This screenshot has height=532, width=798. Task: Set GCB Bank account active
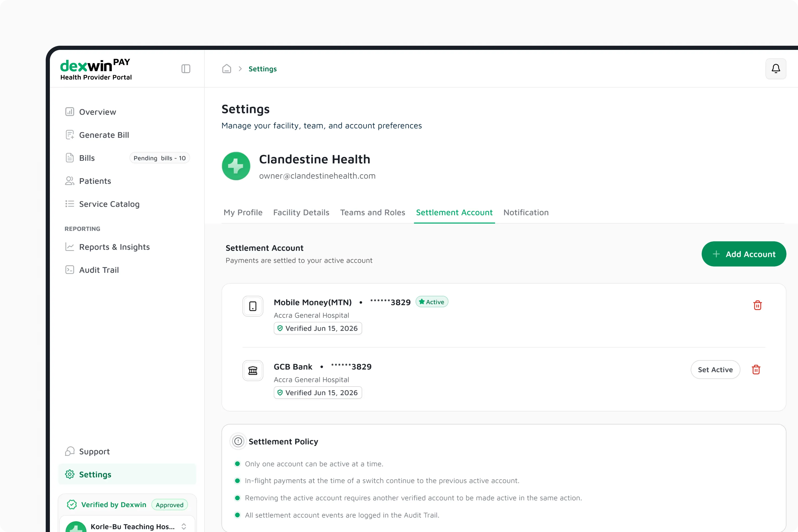[x=715, y=369]
